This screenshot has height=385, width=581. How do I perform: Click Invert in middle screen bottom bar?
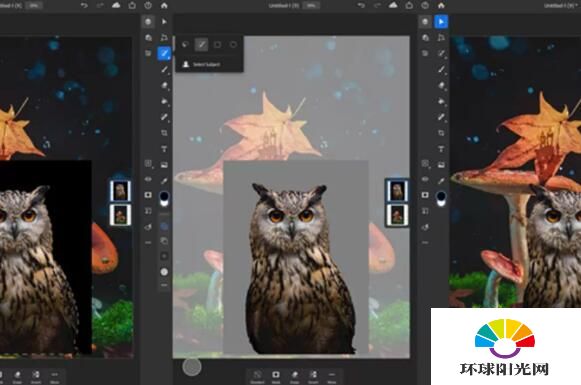(x=313, y=377)
